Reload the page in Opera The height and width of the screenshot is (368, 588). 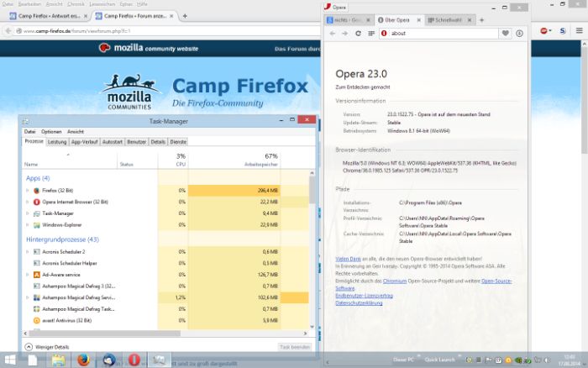tap(359, 33)
